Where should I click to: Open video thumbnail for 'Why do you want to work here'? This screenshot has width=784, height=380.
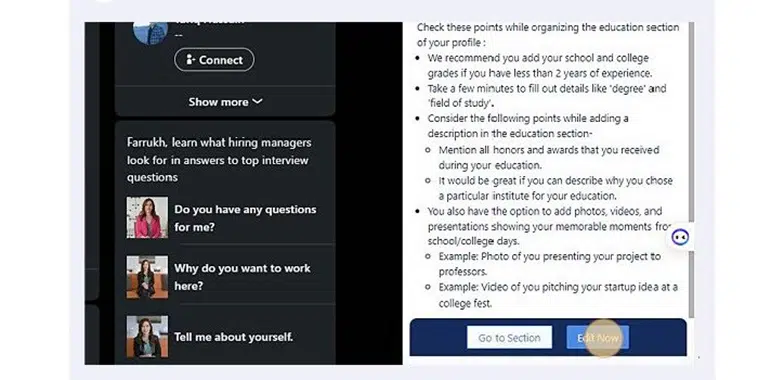pyautogui.click(x=147, y=277)
